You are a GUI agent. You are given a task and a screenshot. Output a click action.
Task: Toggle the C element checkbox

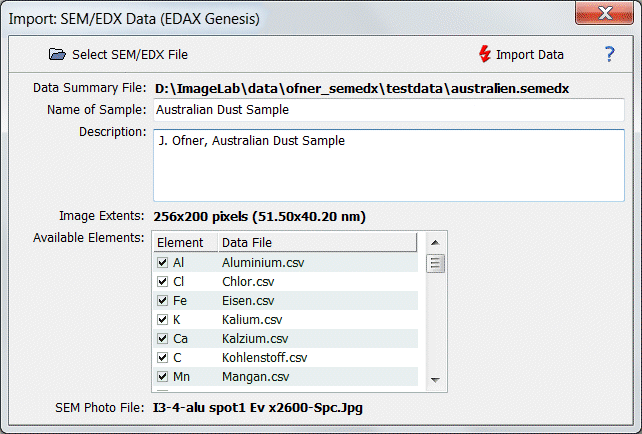pos(163,358)
